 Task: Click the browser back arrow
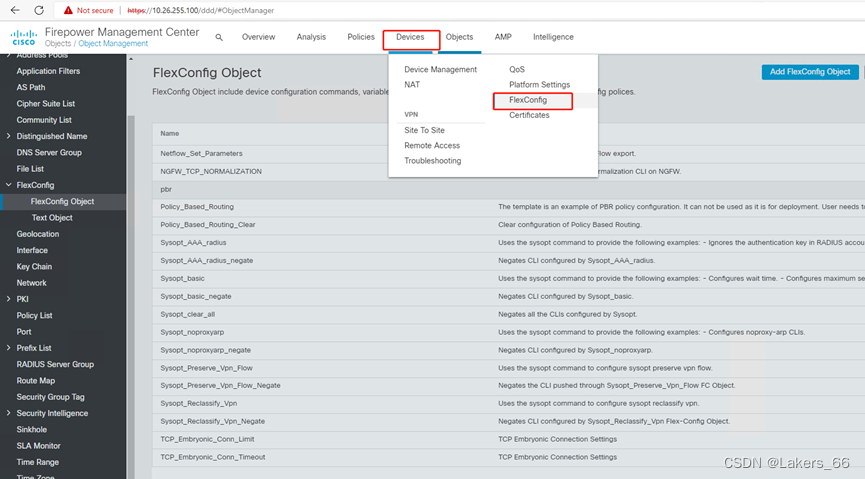[x=15, y=10]
